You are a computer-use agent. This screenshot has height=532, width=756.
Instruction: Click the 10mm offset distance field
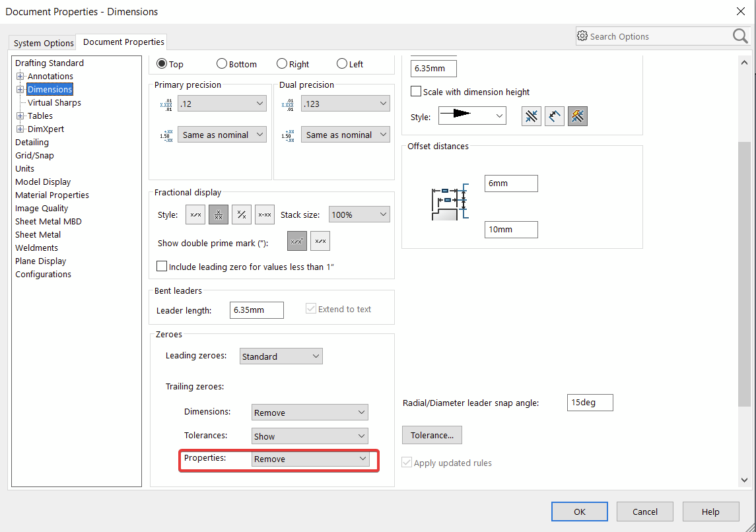[x=511, y=230]
